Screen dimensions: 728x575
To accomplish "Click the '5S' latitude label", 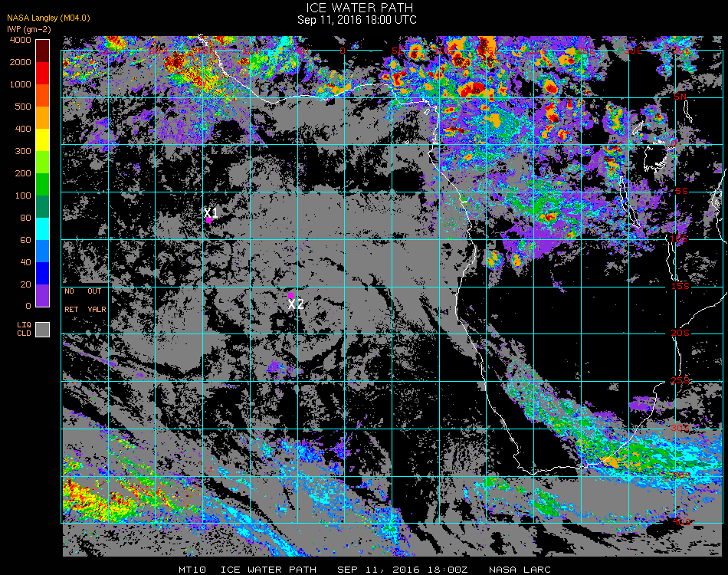I will 681,192.
